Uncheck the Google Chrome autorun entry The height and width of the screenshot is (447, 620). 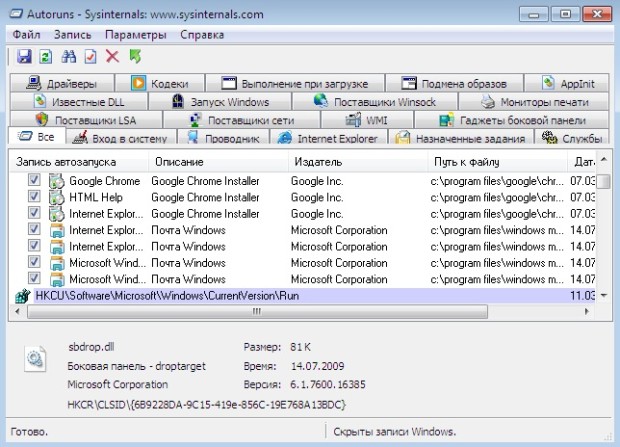coord(34,181)
